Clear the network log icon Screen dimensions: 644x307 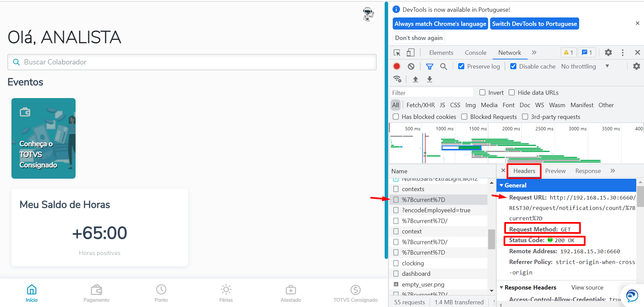(x=411, y=67)
